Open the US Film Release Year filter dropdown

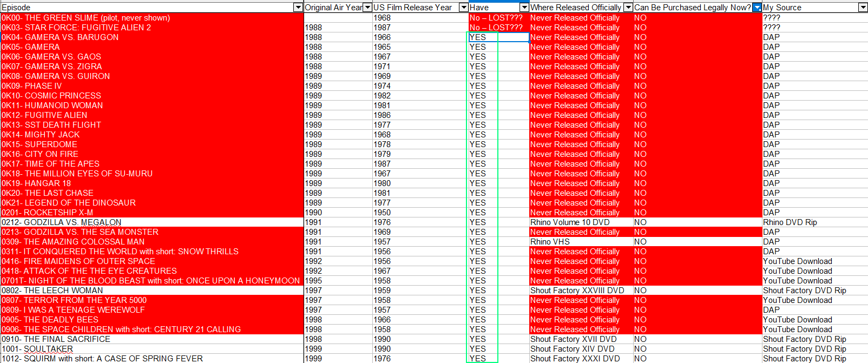(x=463, y=8)
